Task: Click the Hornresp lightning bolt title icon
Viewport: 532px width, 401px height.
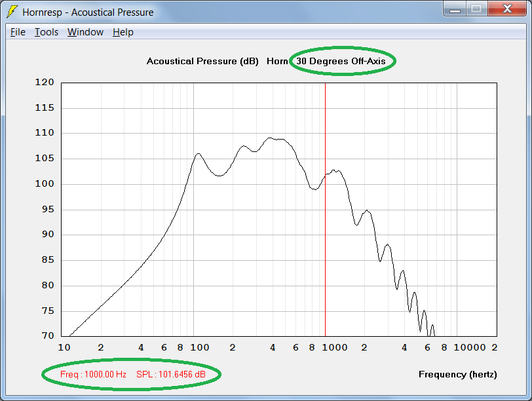Action: [12, 12]
